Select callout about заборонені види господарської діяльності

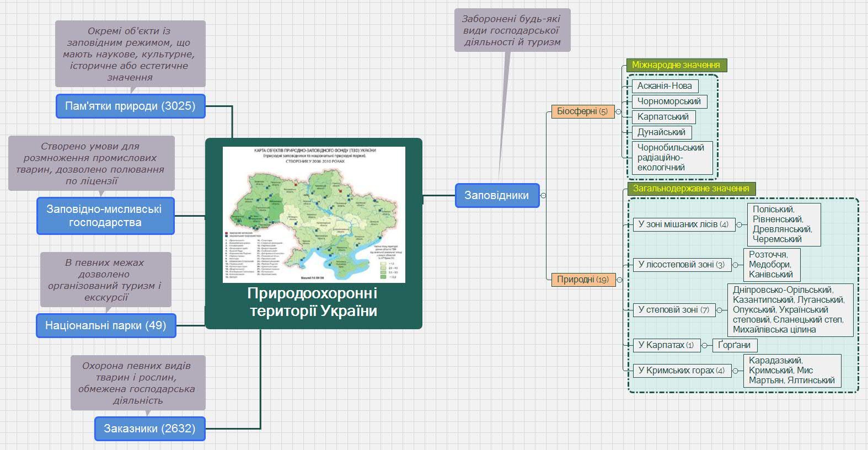512,30
